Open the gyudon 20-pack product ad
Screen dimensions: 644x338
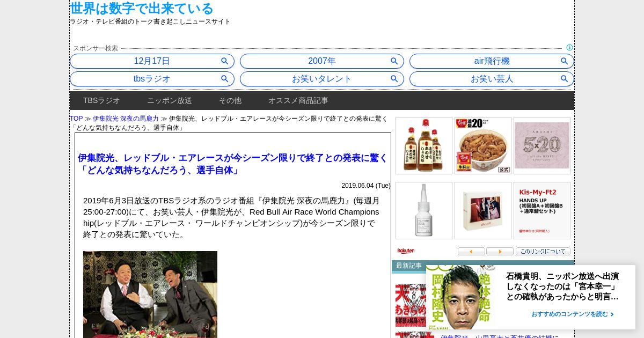483,145
